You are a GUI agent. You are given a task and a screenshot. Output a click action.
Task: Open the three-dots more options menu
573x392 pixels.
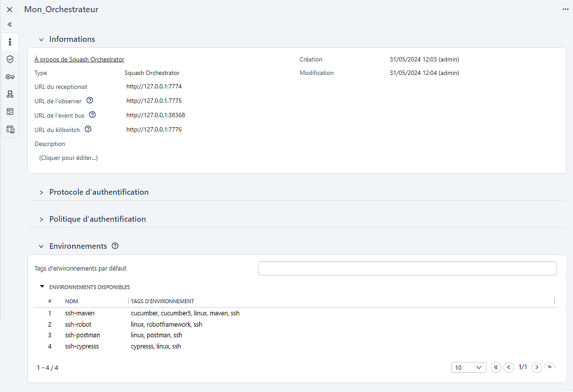click(x=566, y=9)
